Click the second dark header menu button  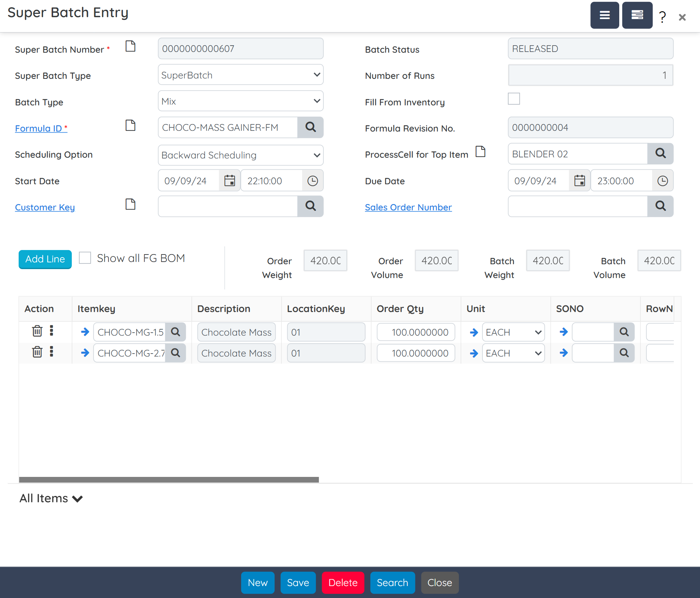637,15
